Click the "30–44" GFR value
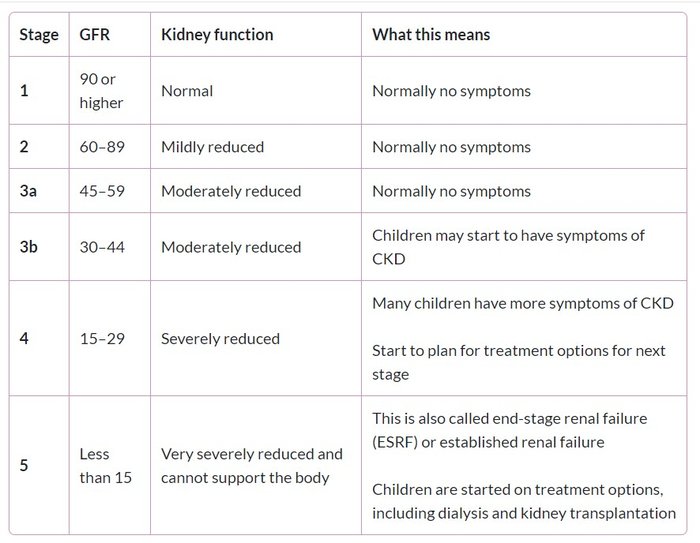 tap(103, 246)
